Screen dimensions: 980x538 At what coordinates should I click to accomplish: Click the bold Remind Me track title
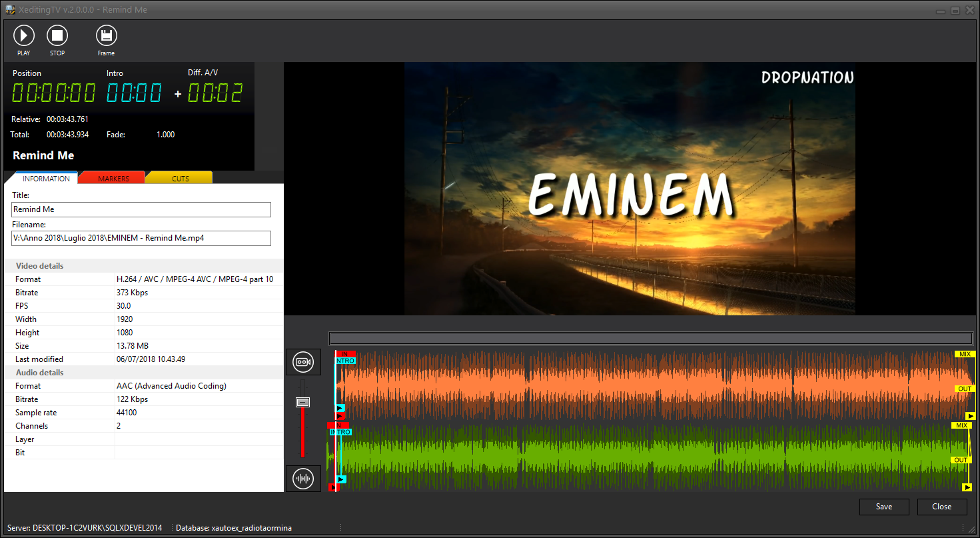pyautogui.click(x=43, y=155)
